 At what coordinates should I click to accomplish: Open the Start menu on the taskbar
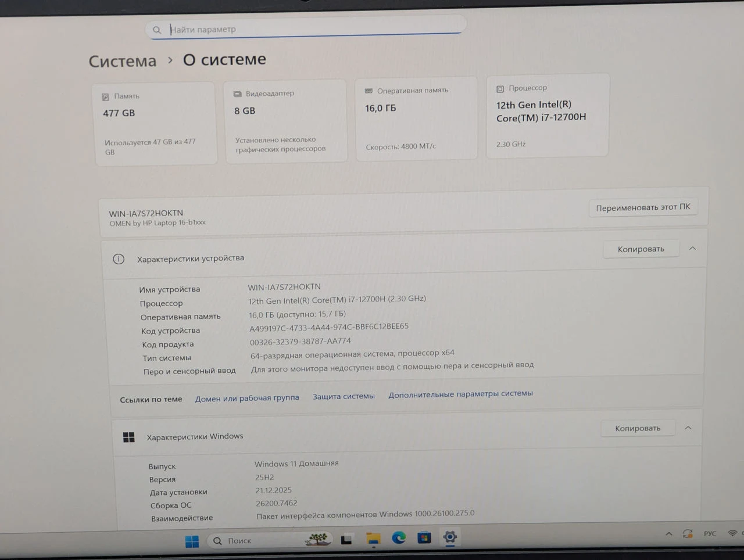click(192, 541)
